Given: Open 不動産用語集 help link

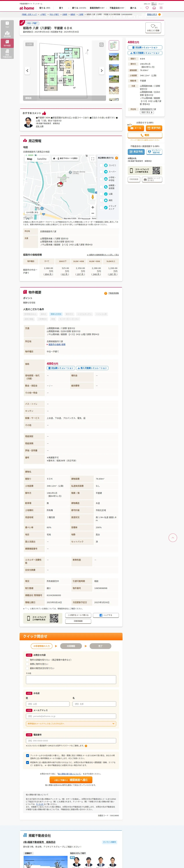Looking at the screenshot, I should coord(113,293).
